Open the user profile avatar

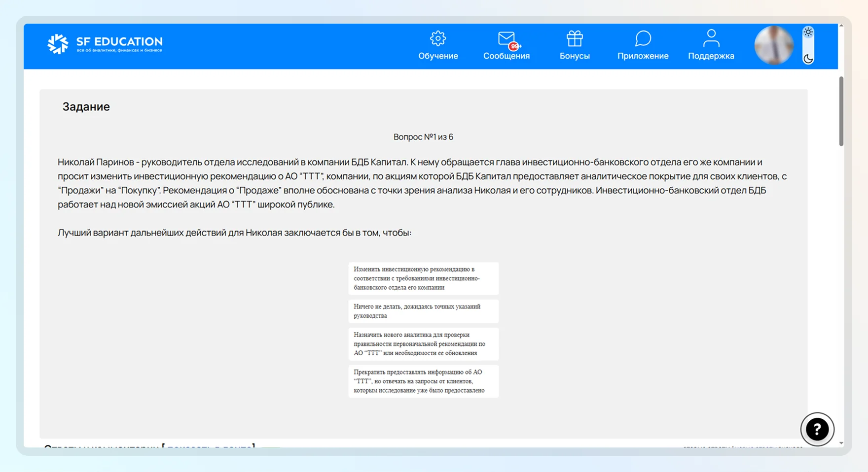pyautogui.click(x=774, y=45)
